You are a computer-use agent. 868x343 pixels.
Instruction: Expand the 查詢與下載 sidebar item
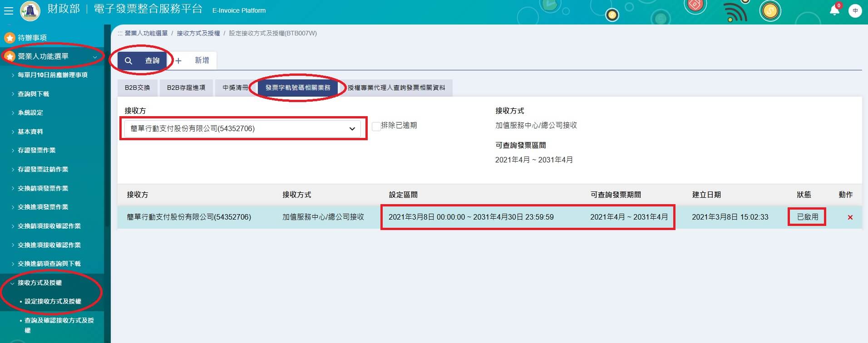(x=33, y=94)
